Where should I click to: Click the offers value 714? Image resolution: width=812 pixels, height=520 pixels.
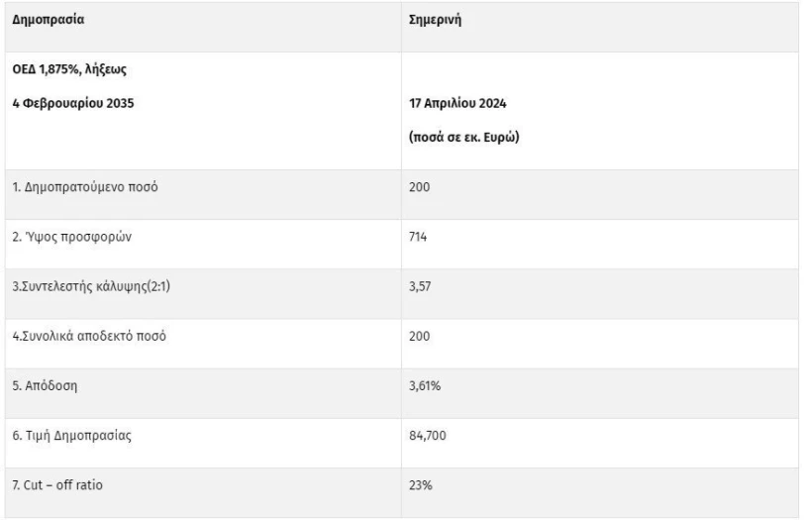coord(418,237)
